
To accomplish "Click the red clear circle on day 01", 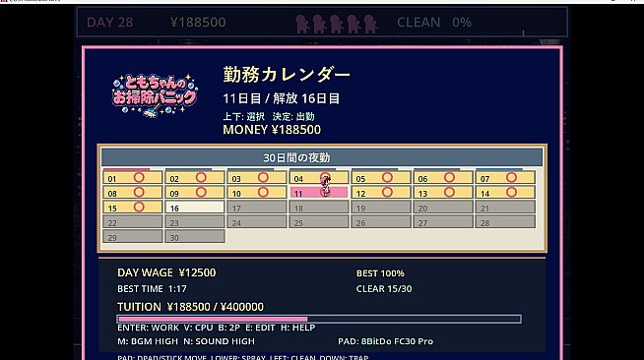I will 139,177.
